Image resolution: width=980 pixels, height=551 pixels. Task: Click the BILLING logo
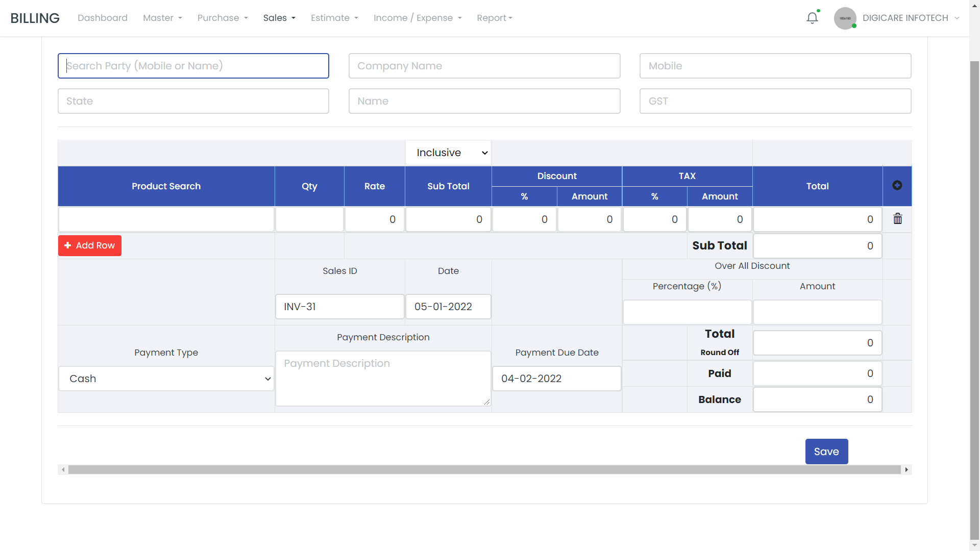35,18
